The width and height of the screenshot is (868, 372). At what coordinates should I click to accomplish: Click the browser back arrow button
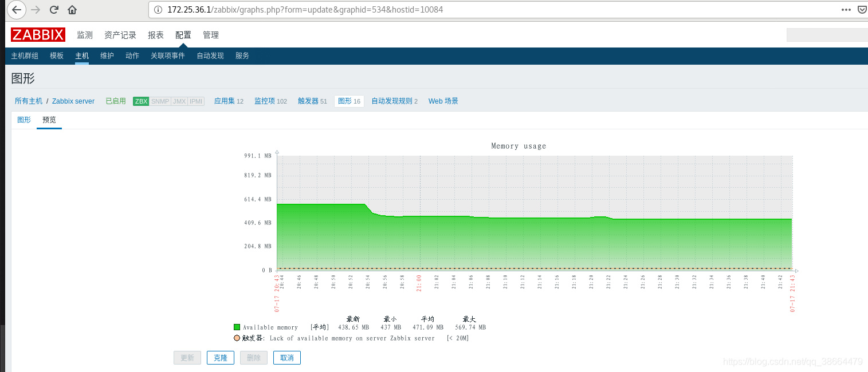point(17,10)
